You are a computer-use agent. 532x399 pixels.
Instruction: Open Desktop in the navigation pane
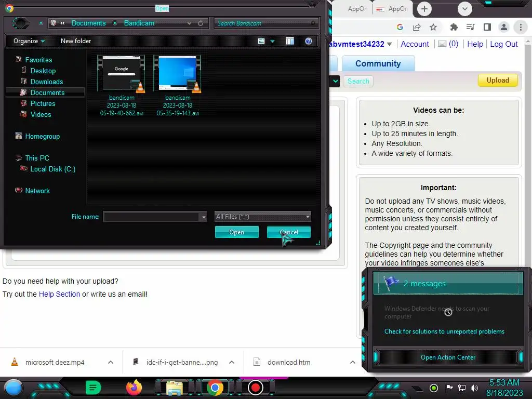pyautogui.click(x=43, y=71)
